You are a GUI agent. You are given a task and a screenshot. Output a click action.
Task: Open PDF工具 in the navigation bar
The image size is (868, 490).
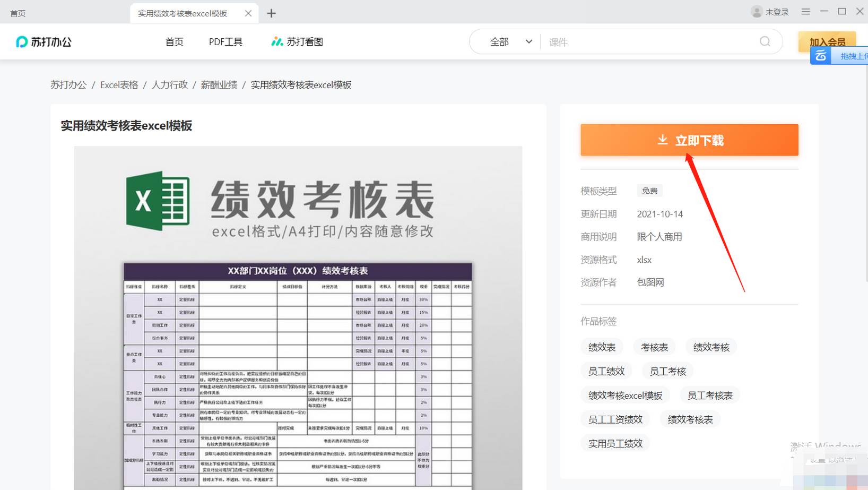(225, 42)
